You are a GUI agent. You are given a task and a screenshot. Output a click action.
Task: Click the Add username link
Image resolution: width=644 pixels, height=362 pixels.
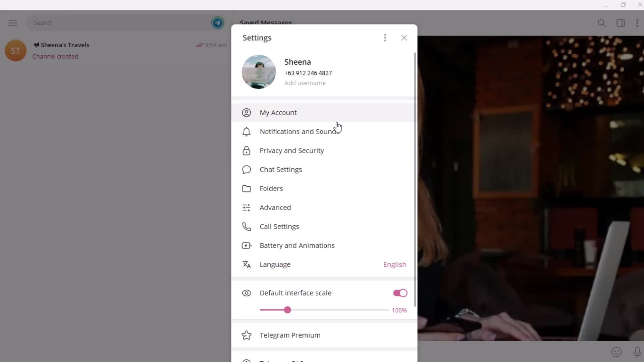(305, 83)
